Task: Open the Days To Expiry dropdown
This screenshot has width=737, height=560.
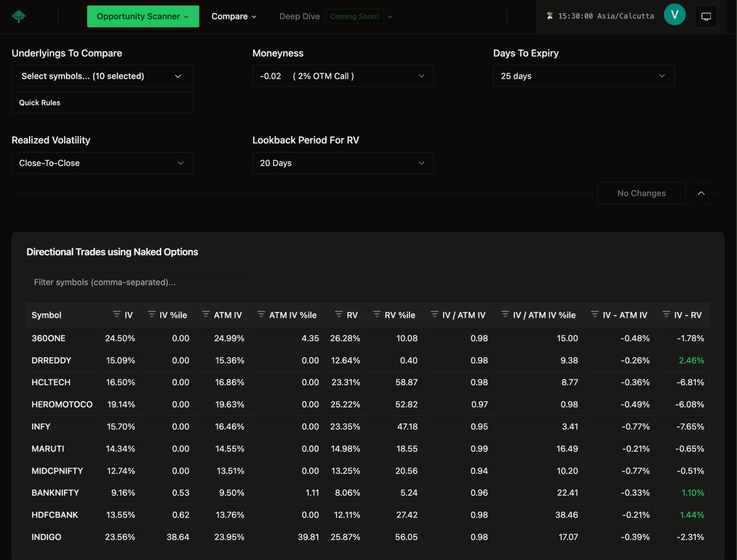Action: coord(583,76)
